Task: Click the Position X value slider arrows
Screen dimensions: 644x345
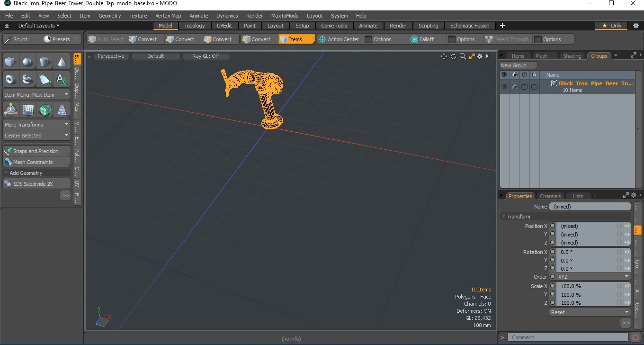Action: click(627, 226)
